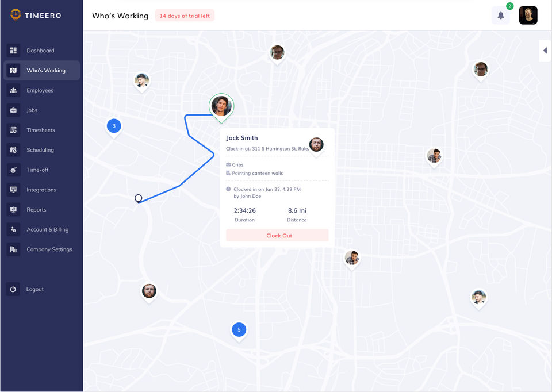Click the Clock Out button
Viewport: 552px width, 392px height.
pos(277,236)
